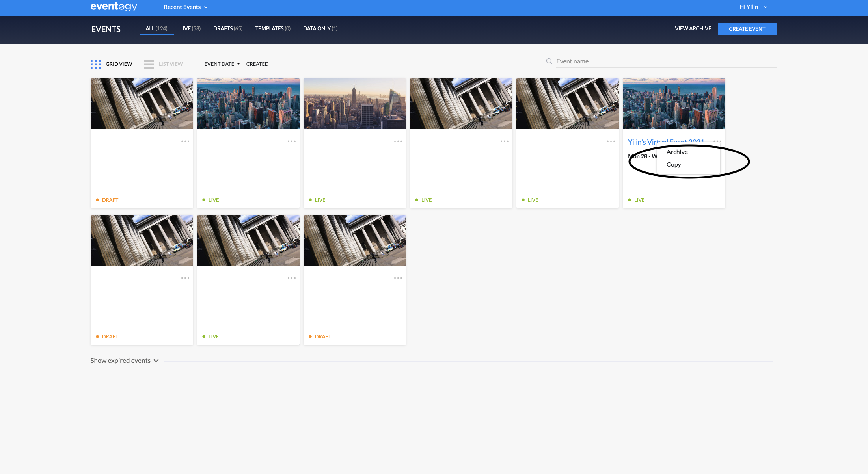
Task: Click the eventogy logo
Action: point(114,7)
